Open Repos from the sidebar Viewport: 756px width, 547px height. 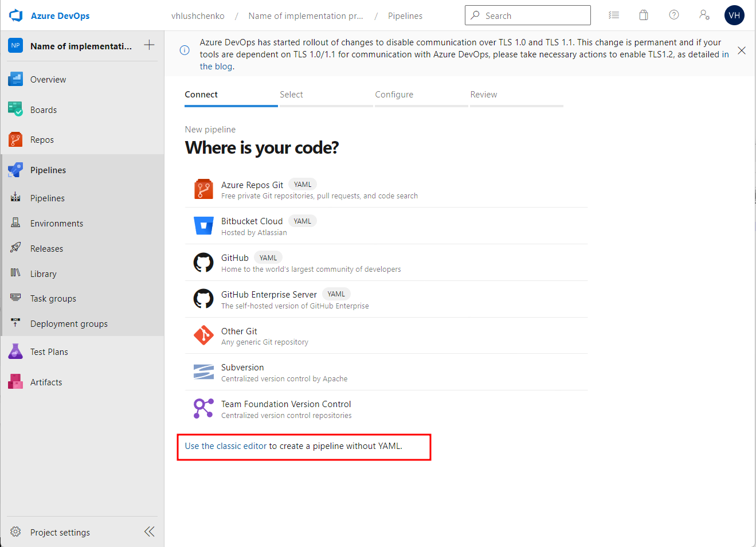tap(42, 140)
